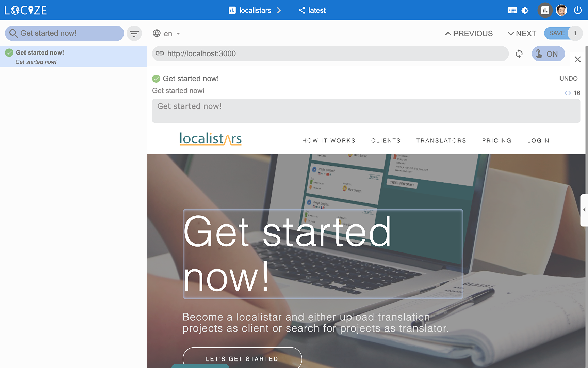Toggle green checkmark beside Get started now! heading
This screenshot has width=588, height=368.
click(x=156, y=79)
